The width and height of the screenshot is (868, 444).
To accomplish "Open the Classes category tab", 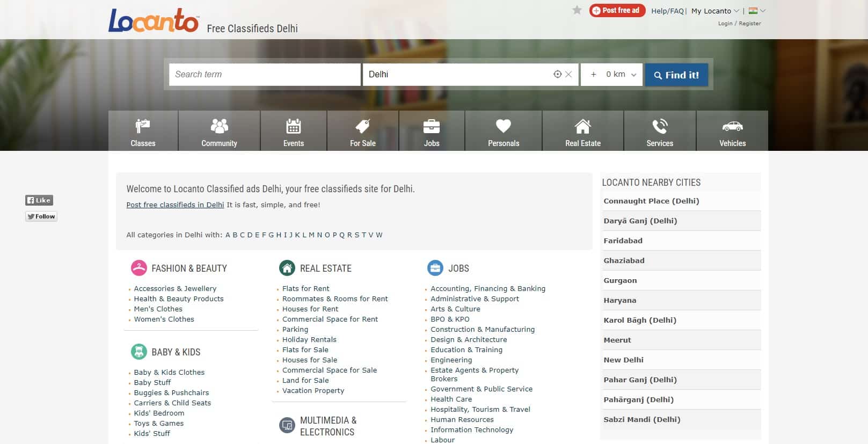I will [x=143, y=131].
